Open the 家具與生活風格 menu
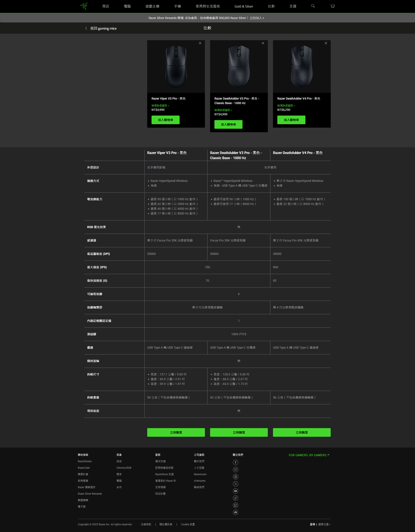This screenshot has width=415, height=532. pos(208,6)
